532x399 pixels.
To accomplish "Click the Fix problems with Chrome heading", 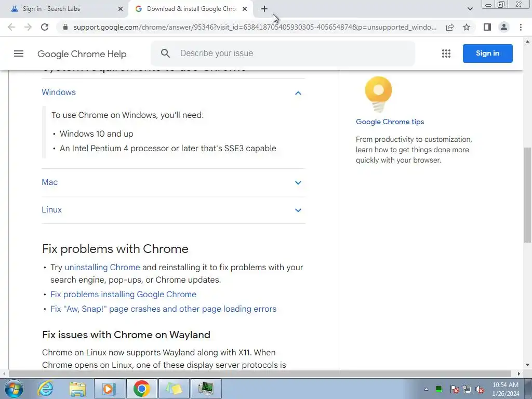I will (x=115, y=249).
